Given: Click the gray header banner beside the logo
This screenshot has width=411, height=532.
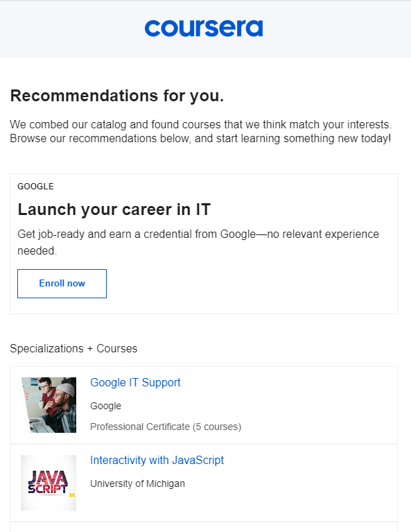Looking at the screenshot, I should [x=339, y=29].
